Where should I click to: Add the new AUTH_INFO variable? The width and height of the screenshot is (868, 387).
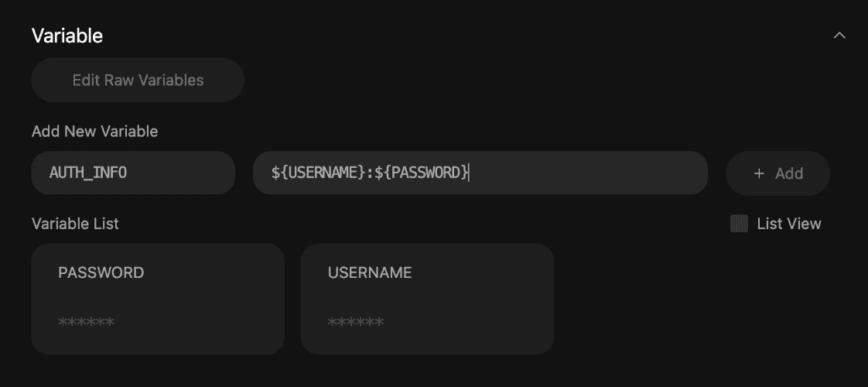point(777,173)
